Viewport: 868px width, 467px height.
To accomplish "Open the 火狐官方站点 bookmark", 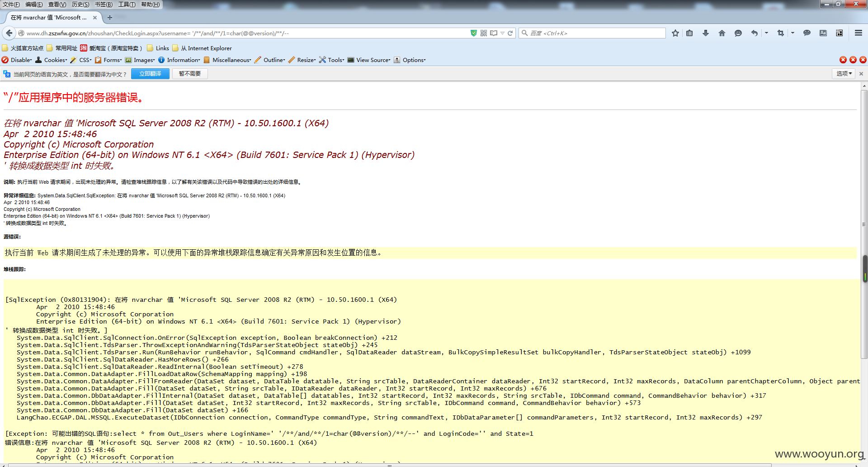I will click(x=23, y=48).
